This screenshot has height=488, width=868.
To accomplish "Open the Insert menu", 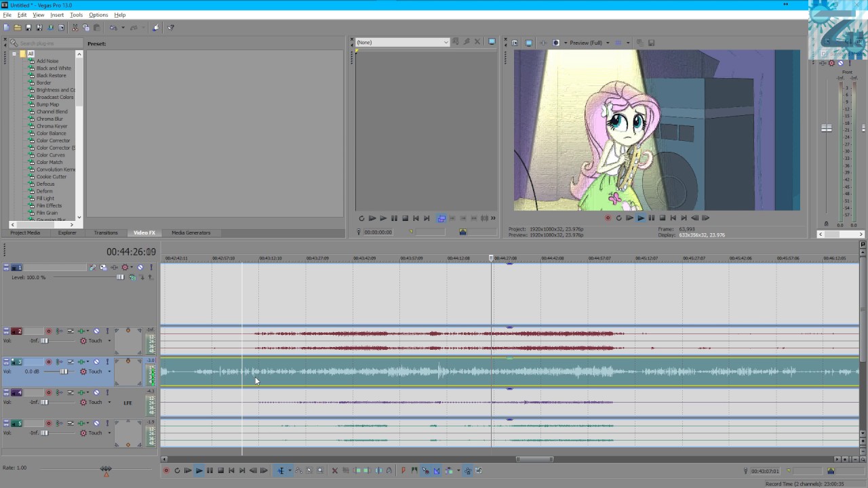I will (x=57, y=15).
